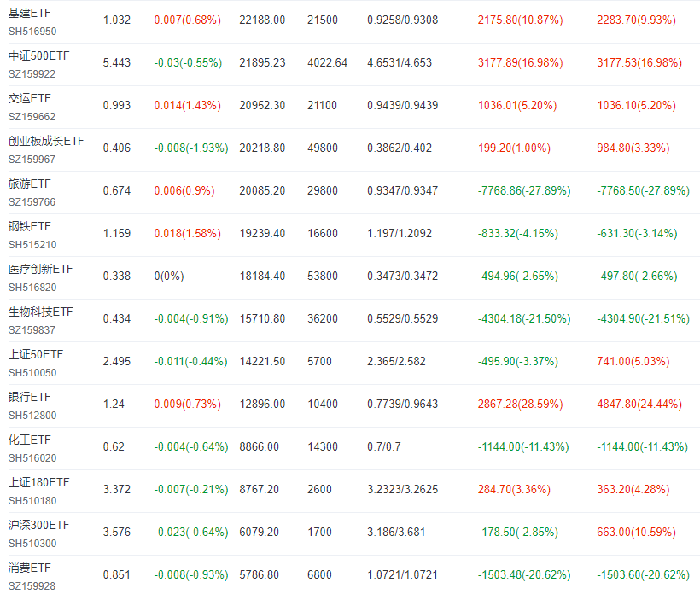700x594 pixels.
Task: Select the code SH510050
Action: pos(32,373)
